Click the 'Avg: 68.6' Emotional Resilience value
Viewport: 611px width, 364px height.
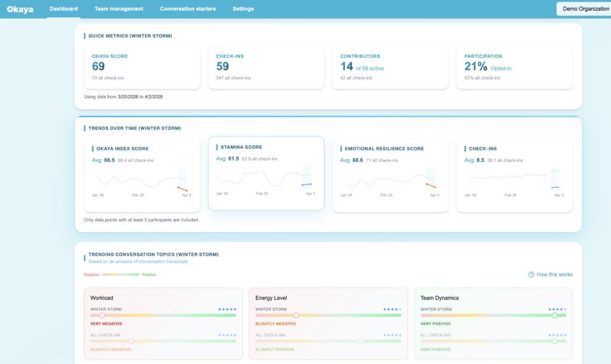[x=351, y=160]
